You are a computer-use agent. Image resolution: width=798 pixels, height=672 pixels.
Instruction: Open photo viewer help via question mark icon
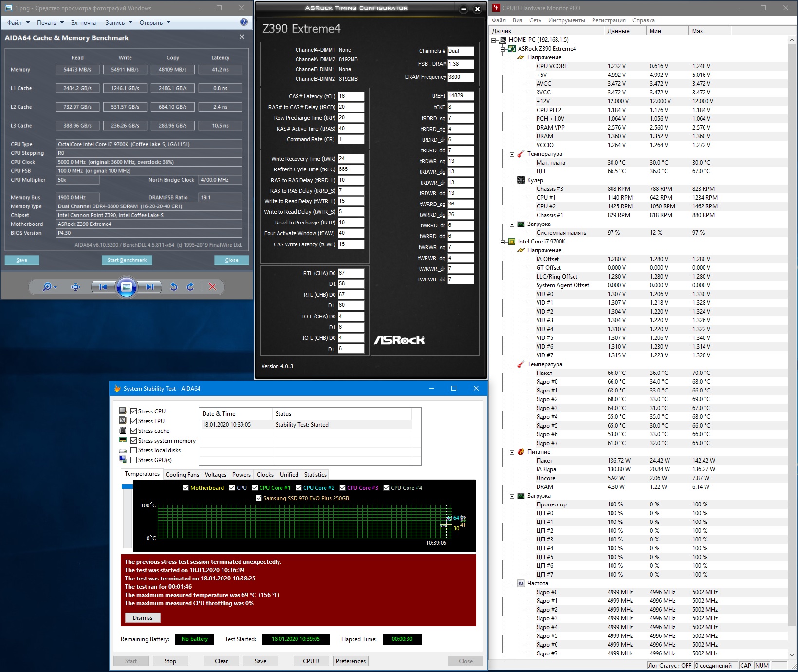pyautogui.click(x=244, y=22)
